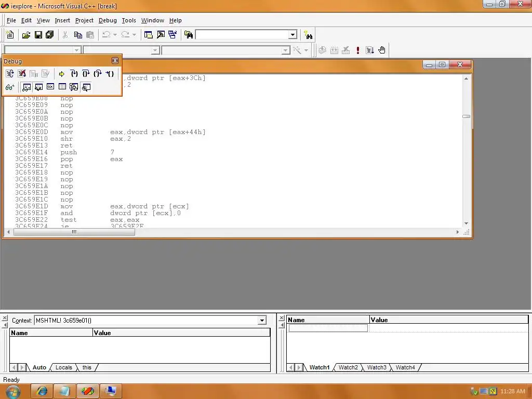Click the Windows Start orb
The width and height of the screenshot is (532, 399).
point(12,392)
